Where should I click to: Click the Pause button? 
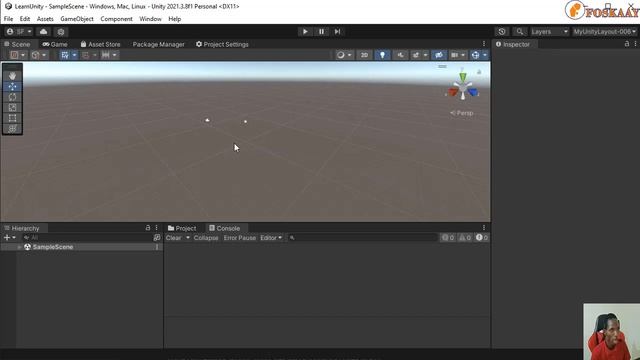coord(321,32)
